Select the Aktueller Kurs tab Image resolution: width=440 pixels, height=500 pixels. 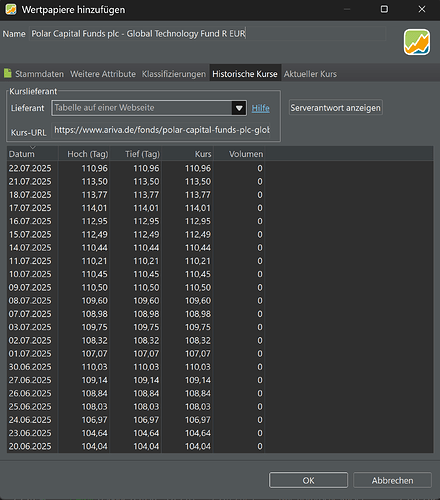click(310, 74)
